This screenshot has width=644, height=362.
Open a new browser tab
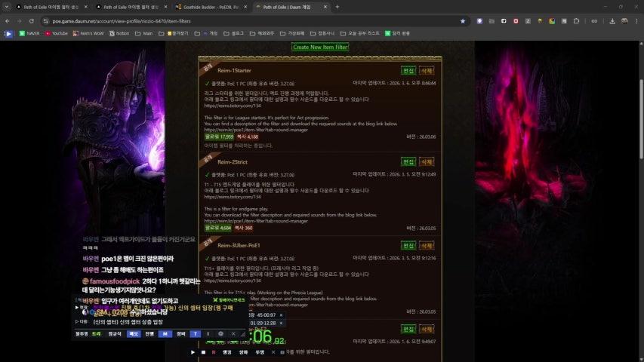tap(337, 7)
